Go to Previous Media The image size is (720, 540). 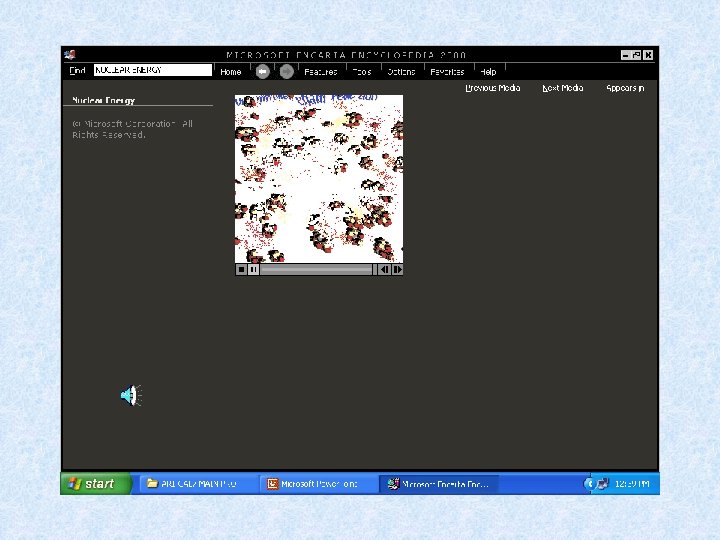tap(493, 88)
